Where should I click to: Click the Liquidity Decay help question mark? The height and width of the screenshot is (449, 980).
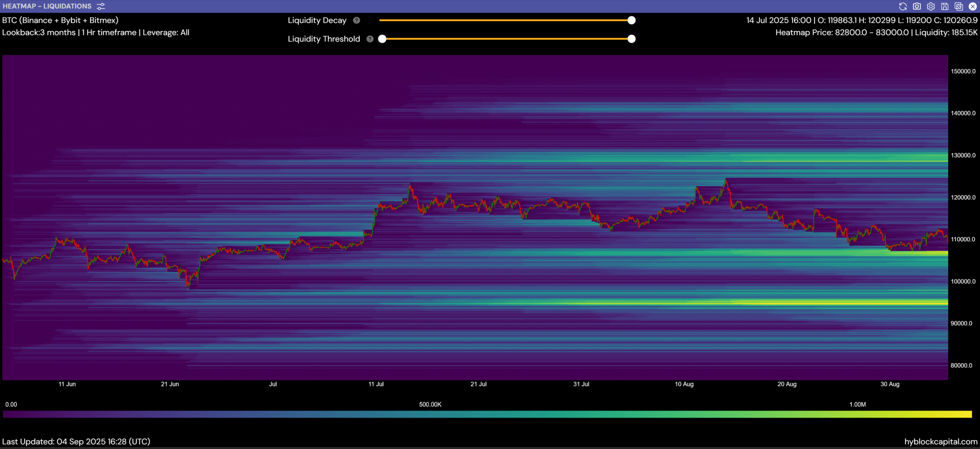356,20
